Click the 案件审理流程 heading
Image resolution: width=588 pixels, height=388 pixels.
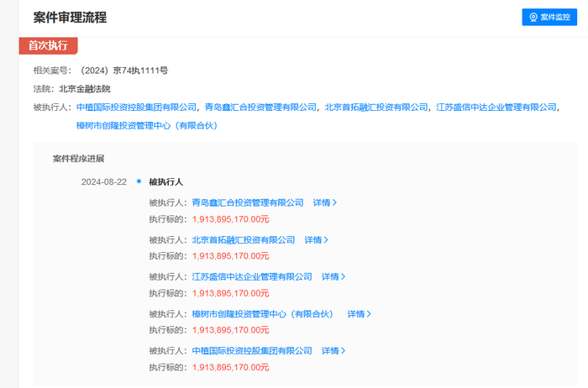tap(70, 18)
